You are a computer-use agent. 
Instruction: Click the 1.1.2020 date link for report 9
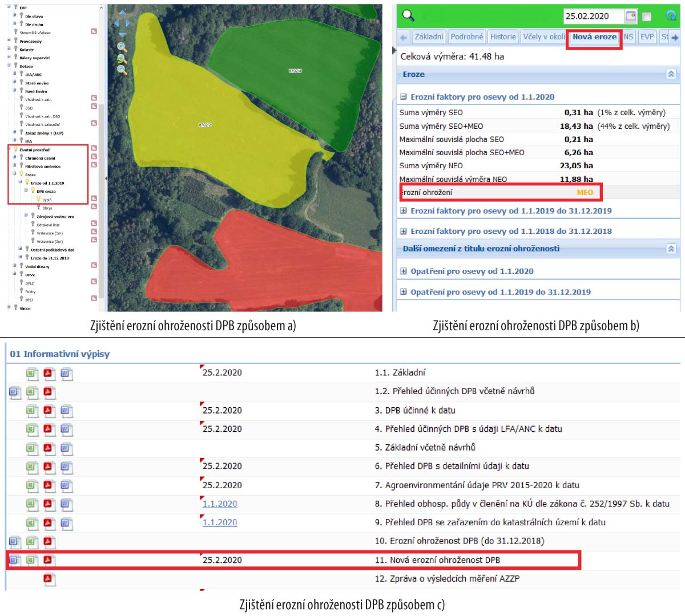tap(220, 522)
